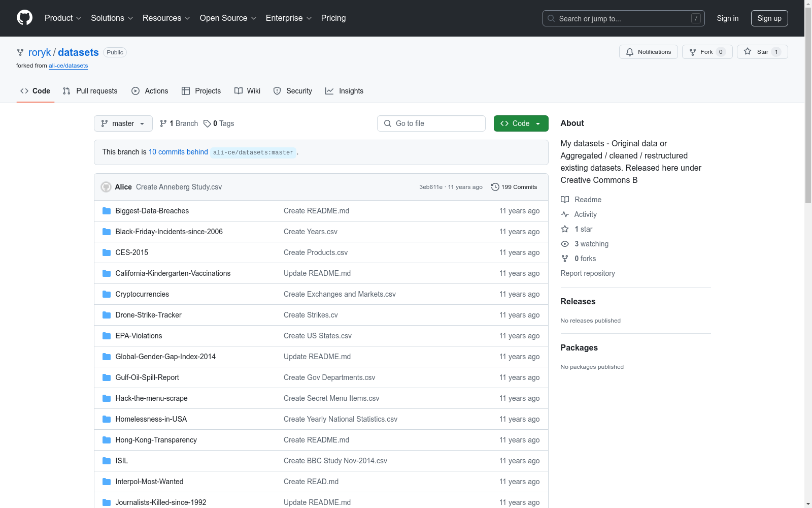This screenshot has height=508, width=812.
Task: Expand the Product menu
Action: 63,18
